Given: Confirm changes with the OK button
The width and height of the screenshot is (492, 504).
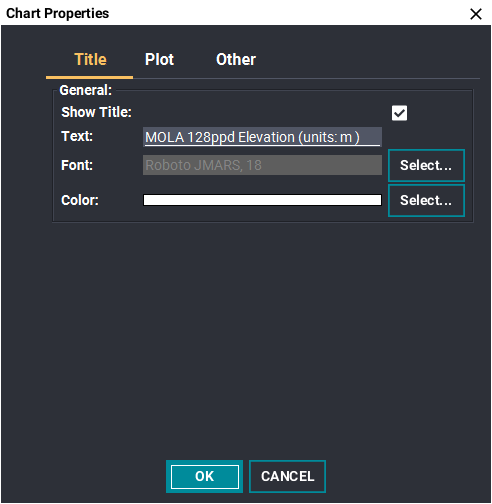Looking at the screenshot, I should point(205,477).
